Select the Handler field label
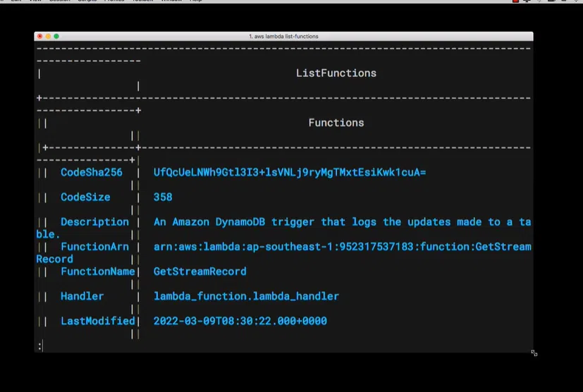 coord(82,296)
